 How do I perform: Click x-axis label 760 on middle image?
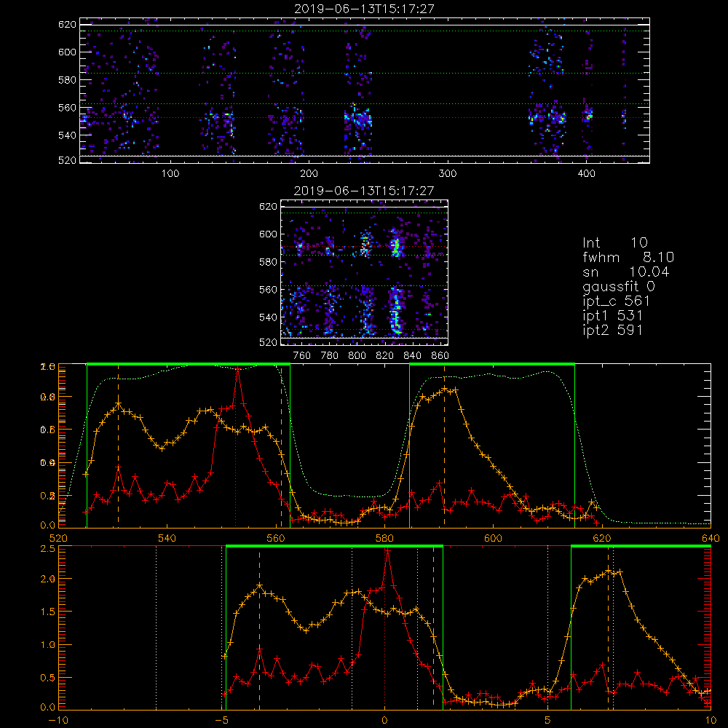(x=302, y=356)
